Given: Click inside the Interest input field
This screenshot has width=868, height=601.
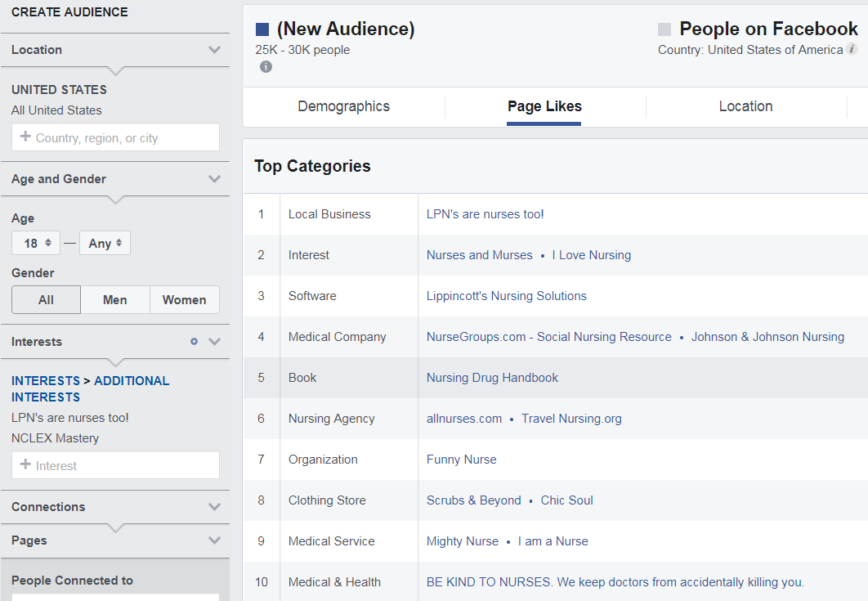Looking at the screenshot, I should pyautogui.click(x=114, y=464).
